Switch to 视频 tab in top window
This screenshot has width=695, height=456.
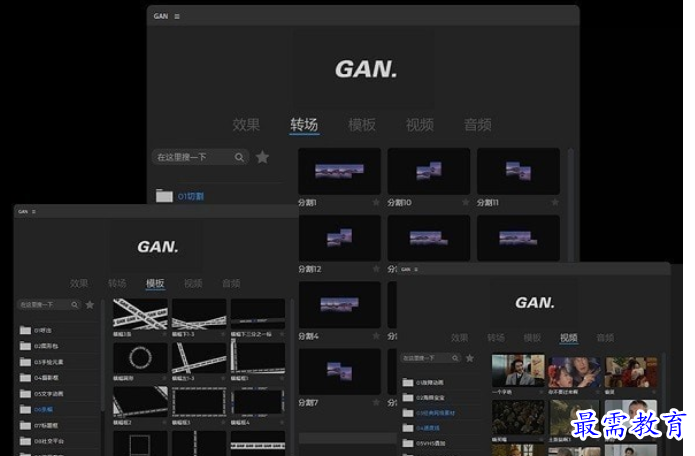pyautogui.click(x=420, y=125)
